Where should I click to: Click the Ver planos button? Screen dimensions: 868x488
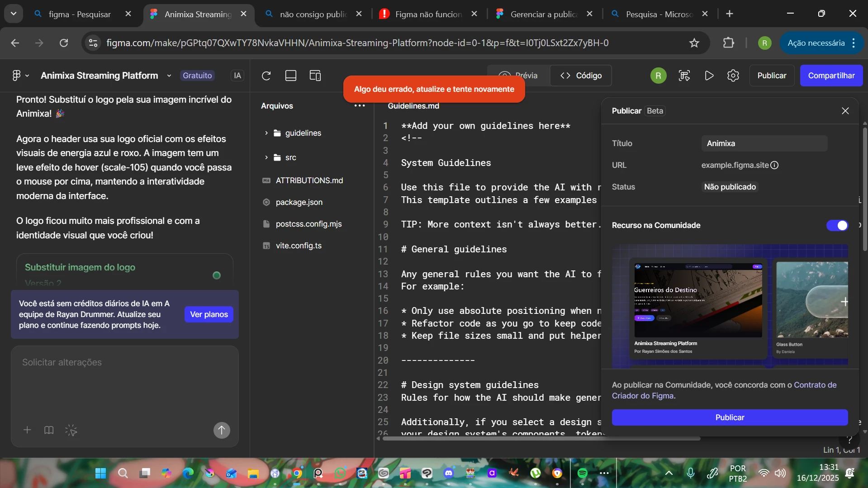tap(209, 314)
